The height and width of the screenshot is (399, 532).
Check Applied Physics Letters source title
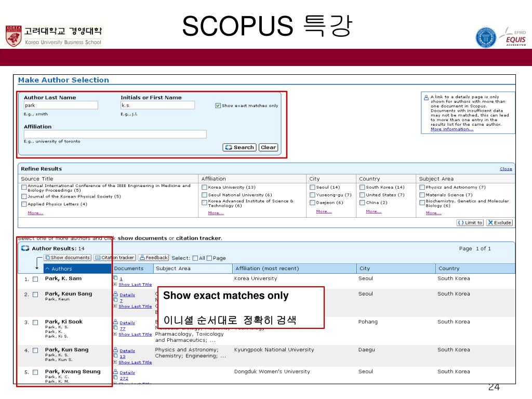click(x=24, y=204)
